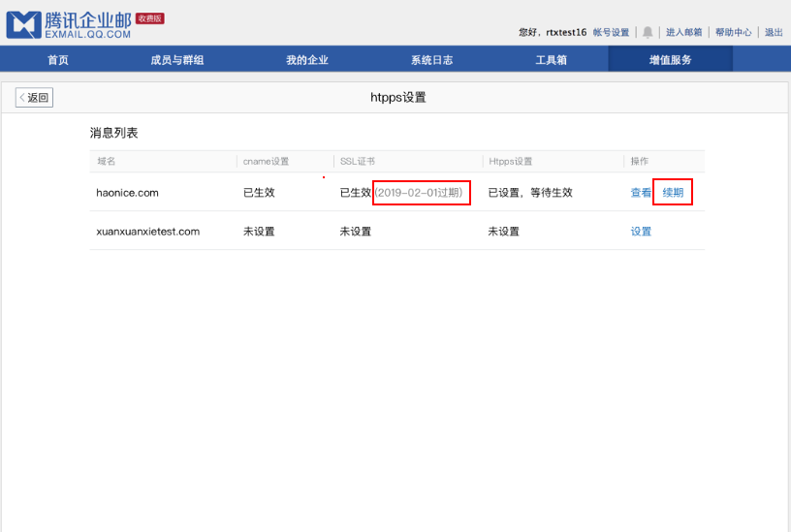Click 进入邮箱 to enter mailbox
Viewport: 791px width, 532px height.
(683, 32)
